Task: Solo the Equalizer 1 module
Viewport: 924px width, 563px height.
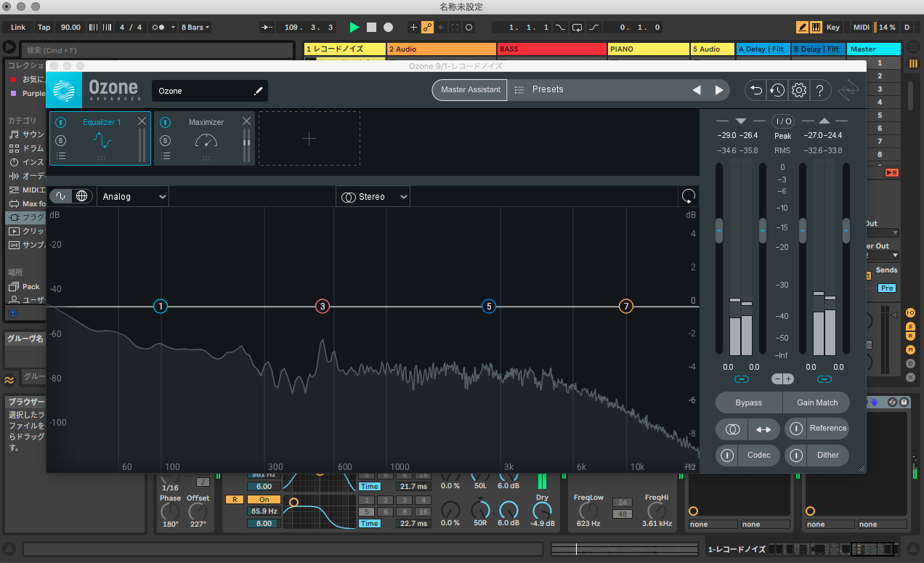Action: (x=61, y=140)
